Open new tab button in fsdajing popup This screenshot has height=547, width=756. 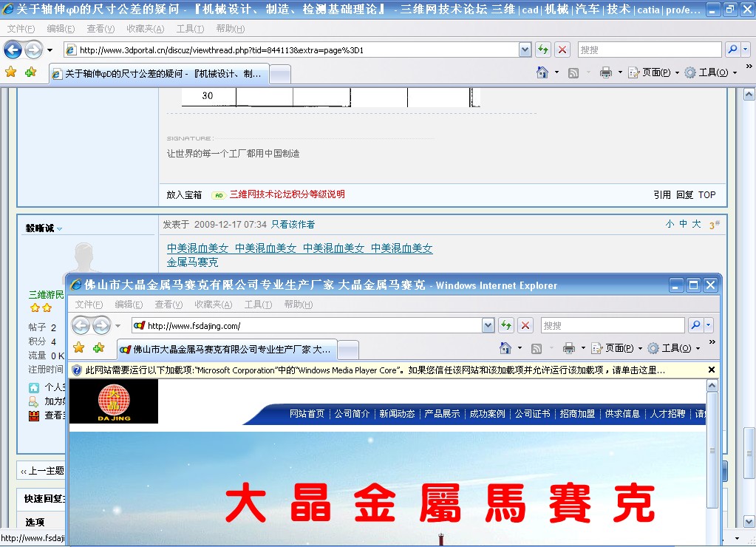pos(347,350)
